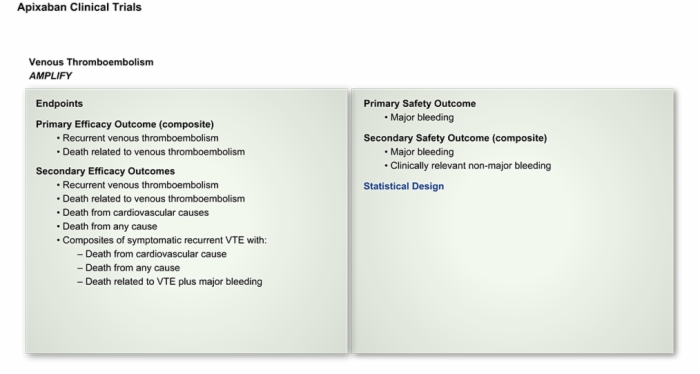Click the AMPLIFY trial name

pyautogui.click(x=50, y=76)
